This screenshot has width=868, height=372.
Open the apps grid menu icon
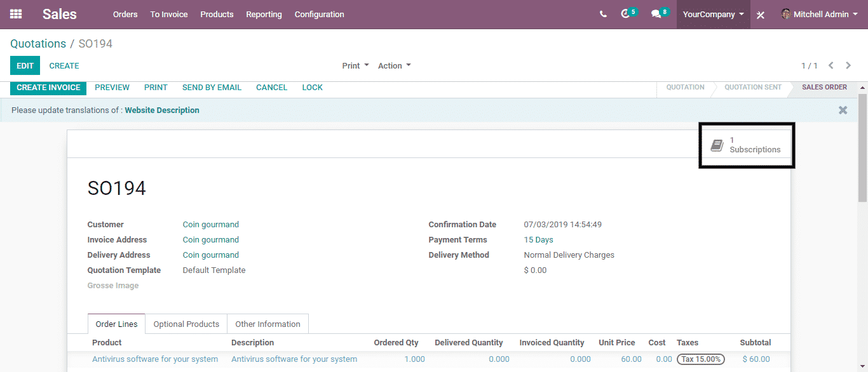(x=16, y=14)
